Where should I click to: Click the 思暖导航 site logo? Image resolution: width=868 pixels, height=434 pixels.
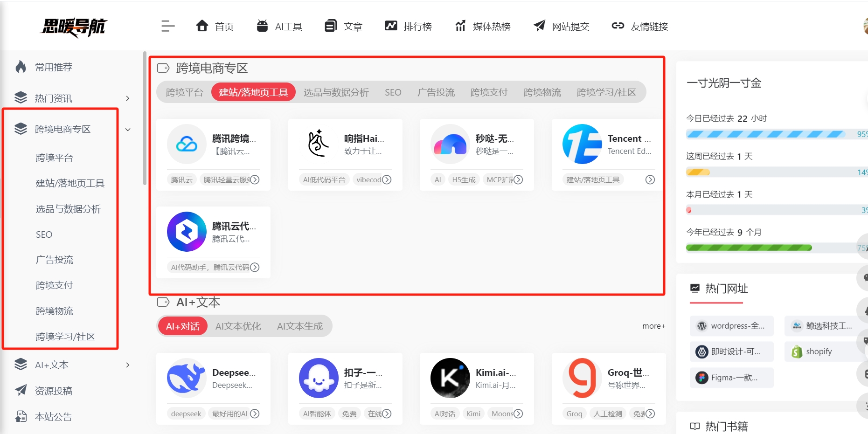coord(74,27)
